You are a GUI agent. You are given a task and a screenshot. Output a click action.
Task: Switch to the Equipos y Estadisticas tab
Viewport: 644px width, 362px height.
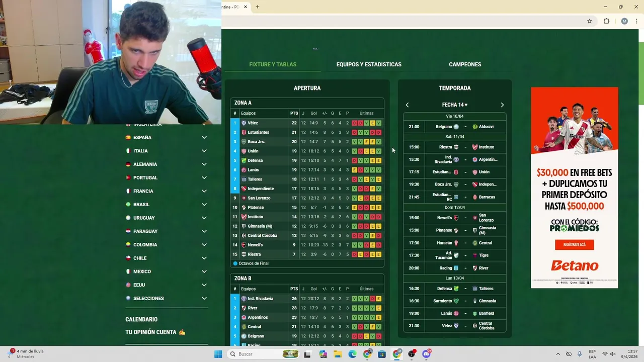coord(369,64)
